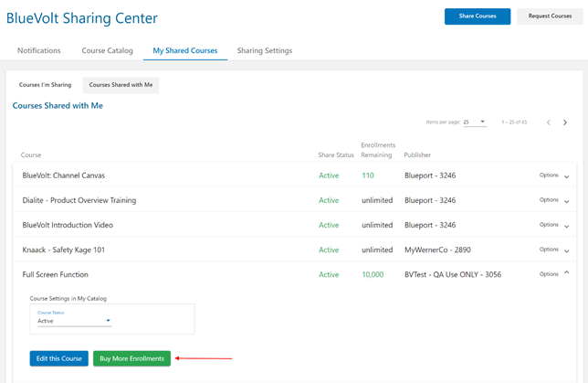Expand options chevron for Dialite - Product Overview Training
This screenshot has height=383, width=588.
click(x=567, y=201)
